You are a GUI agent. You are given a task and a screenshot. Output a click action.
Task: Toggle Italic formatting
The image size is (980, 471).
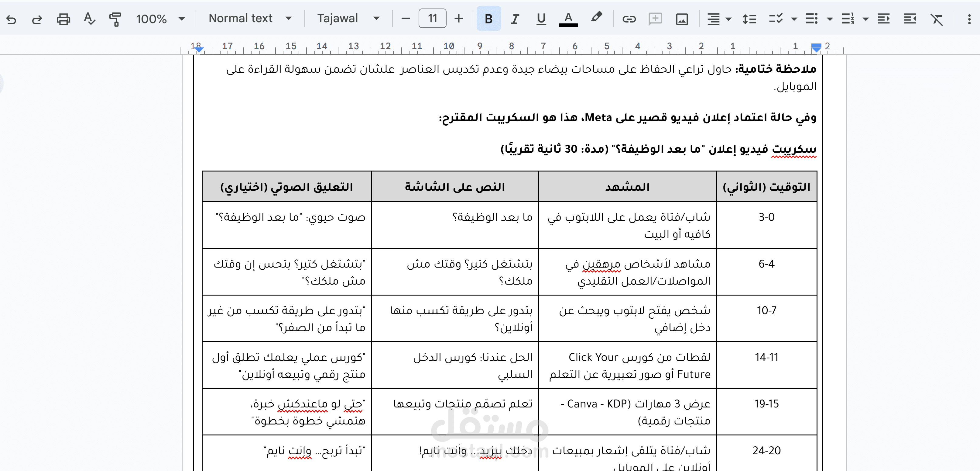515,19
